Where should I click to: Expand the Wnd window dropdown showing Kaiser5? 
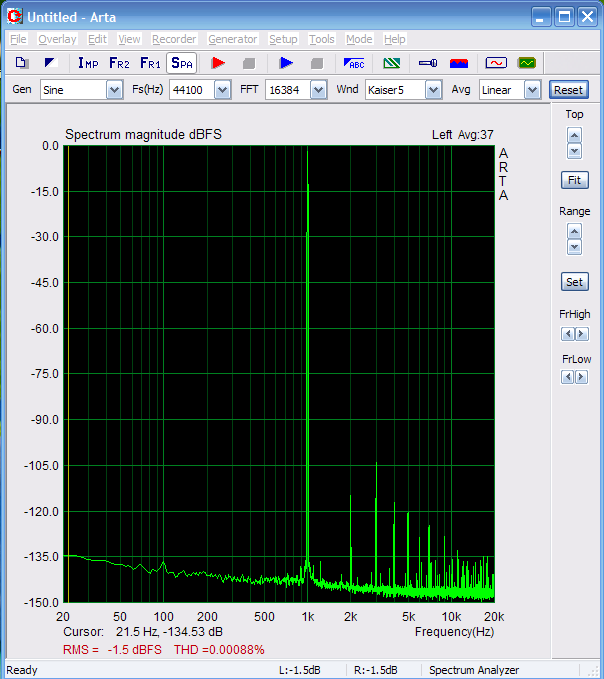[x=433, y=90]
